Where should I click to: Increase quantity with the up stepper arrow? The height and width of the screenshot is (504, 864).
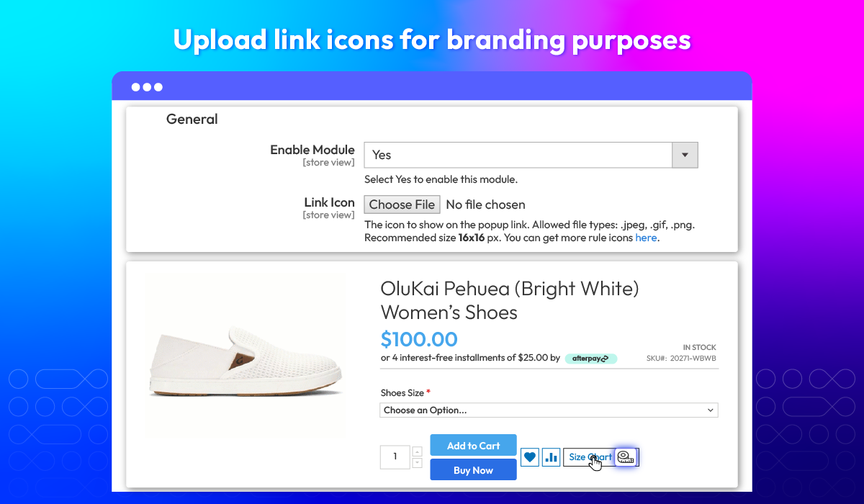(417, 451)
